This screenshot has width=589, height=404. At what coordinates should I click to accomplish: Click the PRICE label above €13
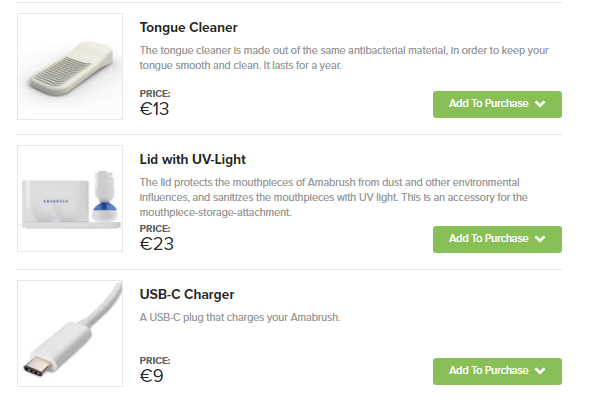click(x=155, y=93)
